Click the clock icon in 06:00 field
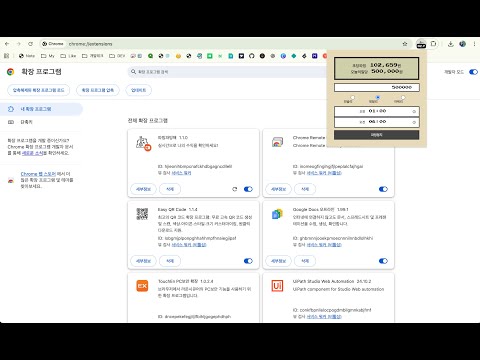480x360 pixels. tap(414, 122)
